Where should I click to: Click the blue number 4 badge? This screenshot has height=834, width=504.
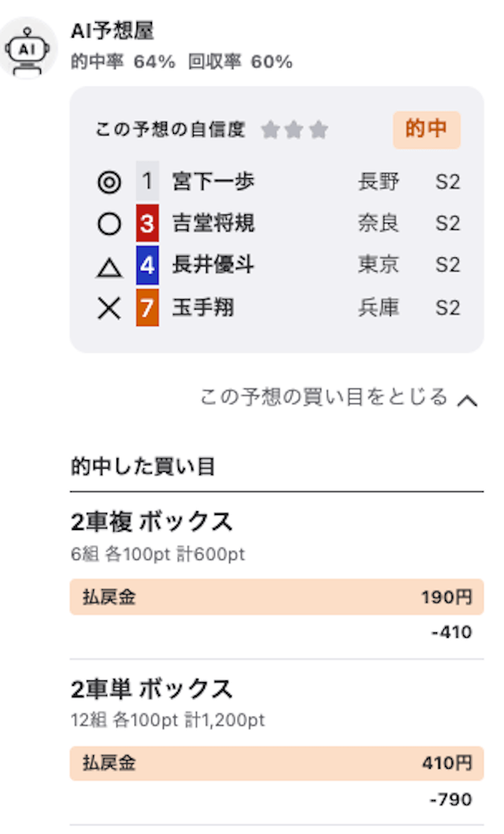pyautogui.click(x=147, y=265)
